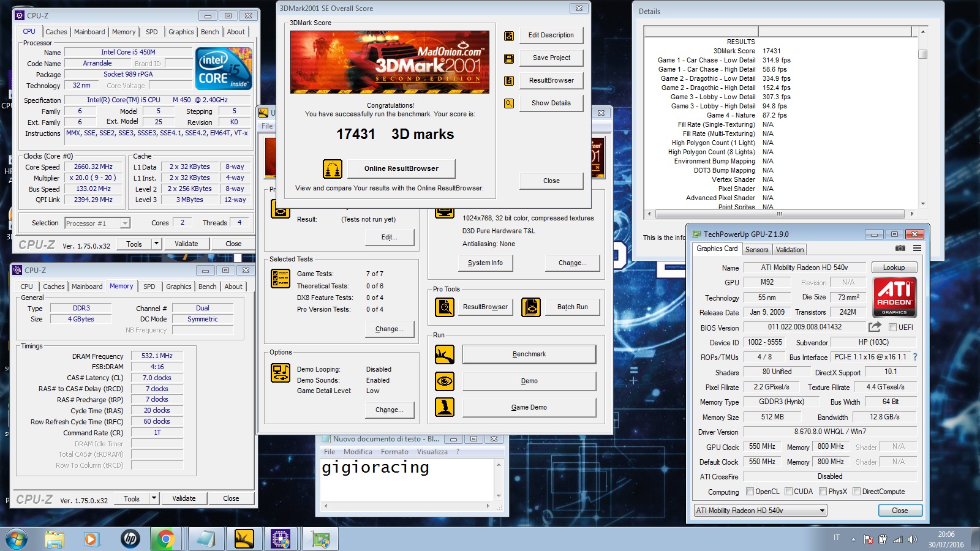The width and height of the screenshot is (980, 551).
Task: Click the Edit Description icon in 3DMark score window
Action: point(508,36)
